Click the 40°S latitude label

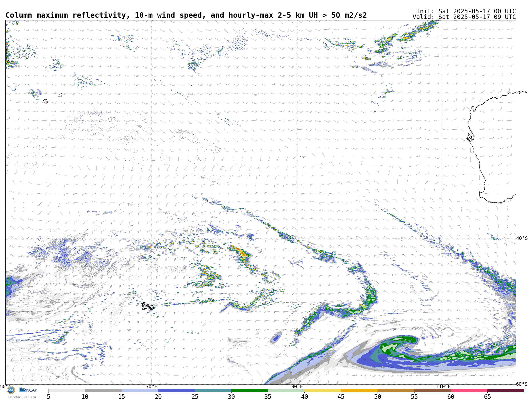point(522,238)
